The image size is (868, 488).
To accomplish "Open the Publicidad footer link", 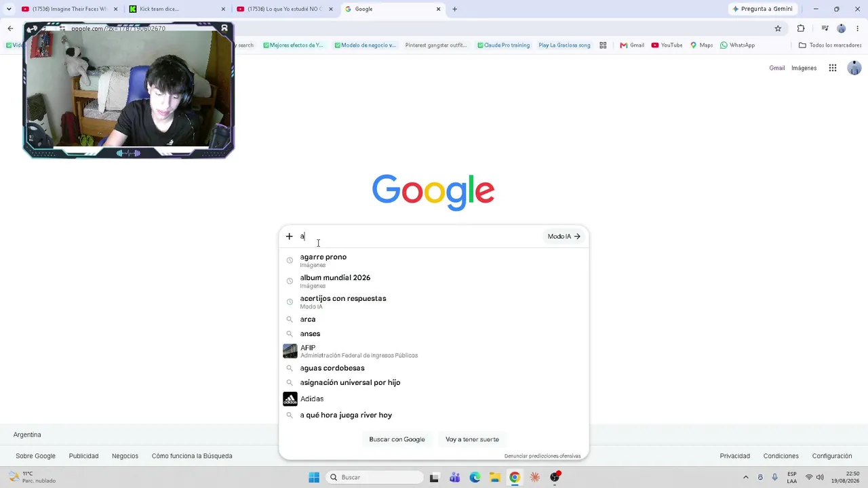I will click(83, 456).
